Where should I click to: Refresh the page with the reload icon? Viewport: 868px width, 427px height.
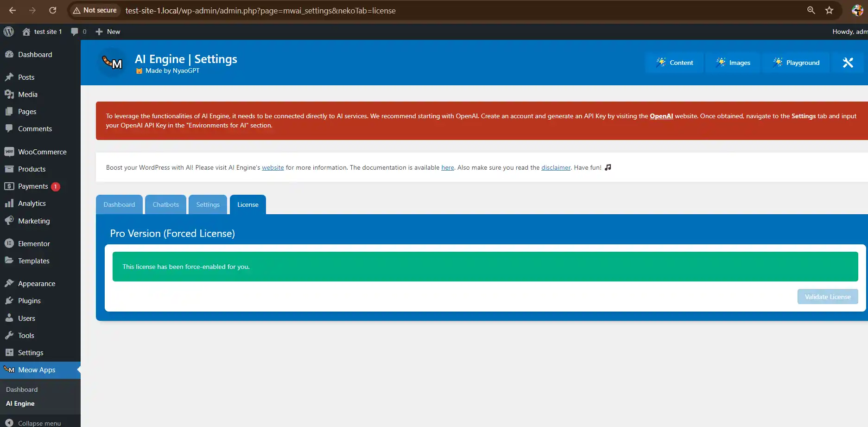click(x=52, y=10)
